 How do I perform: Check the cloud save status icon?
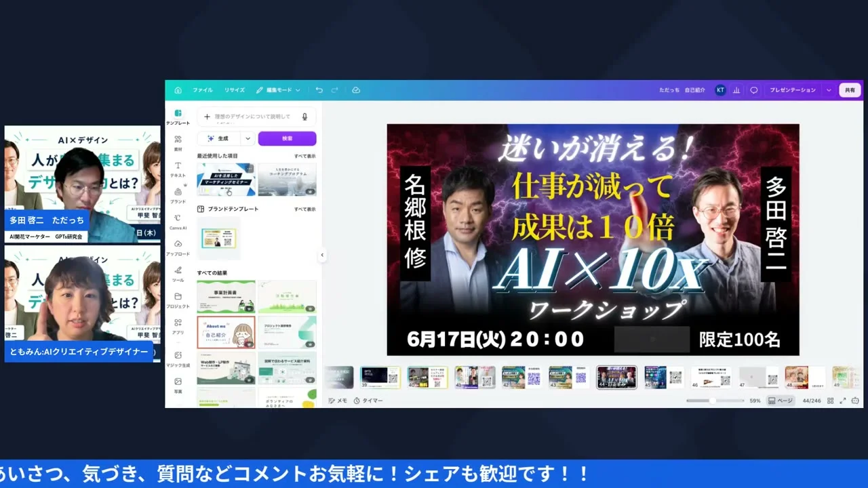(356, 90)
